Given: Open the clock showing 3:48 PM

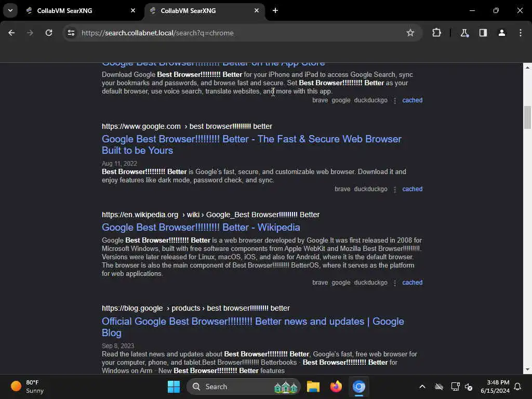Looking at the screenshot, I should (495, 387).
